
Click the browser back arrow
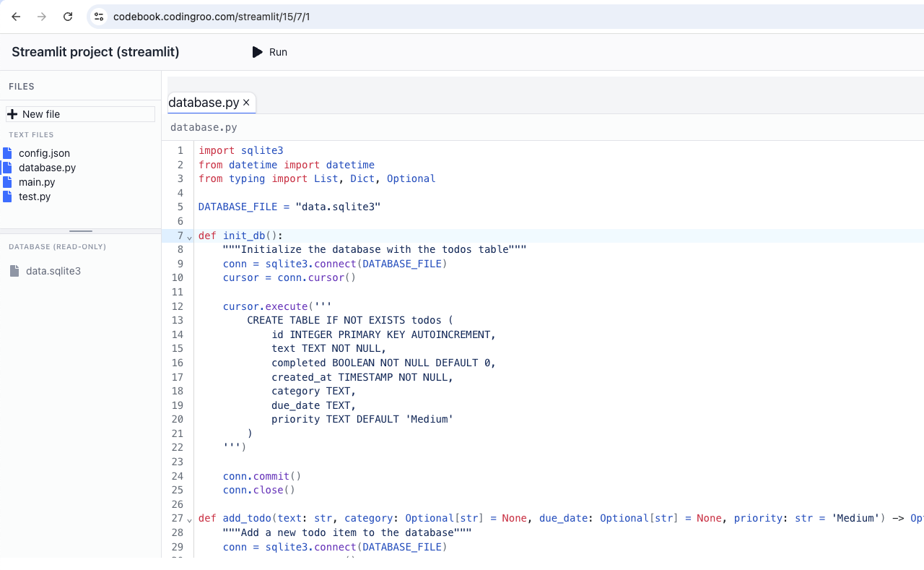(x=16, y=17)
